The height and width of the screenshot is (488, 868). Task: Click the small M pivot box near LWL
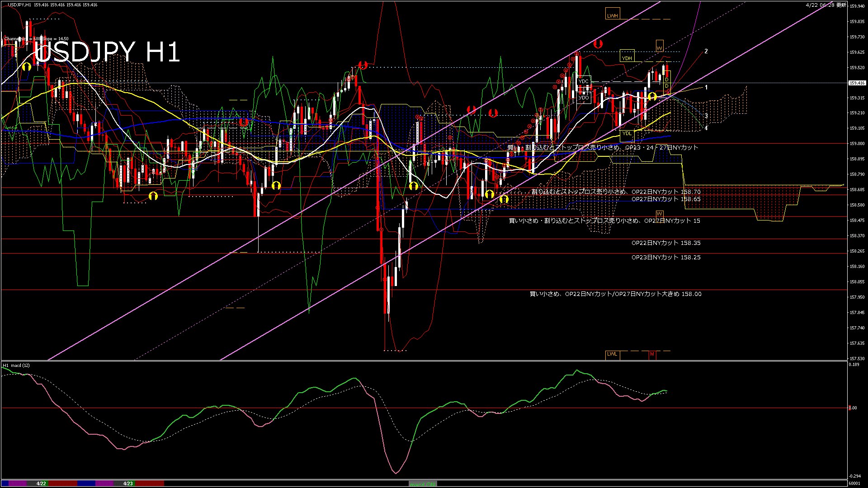(652, 354)
